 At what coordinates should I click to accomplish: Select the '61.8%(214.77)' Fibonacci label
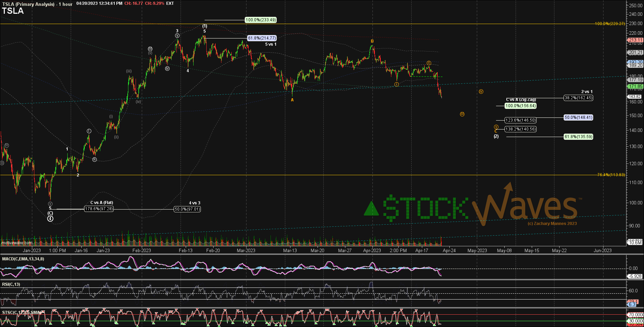point(262,38)
